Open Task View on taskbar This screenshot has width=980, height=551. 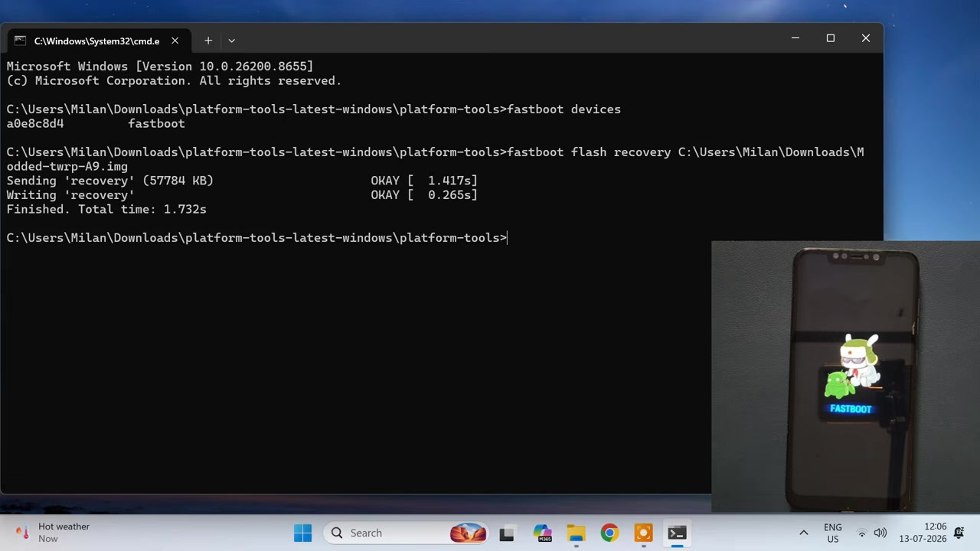pos(507,533)
